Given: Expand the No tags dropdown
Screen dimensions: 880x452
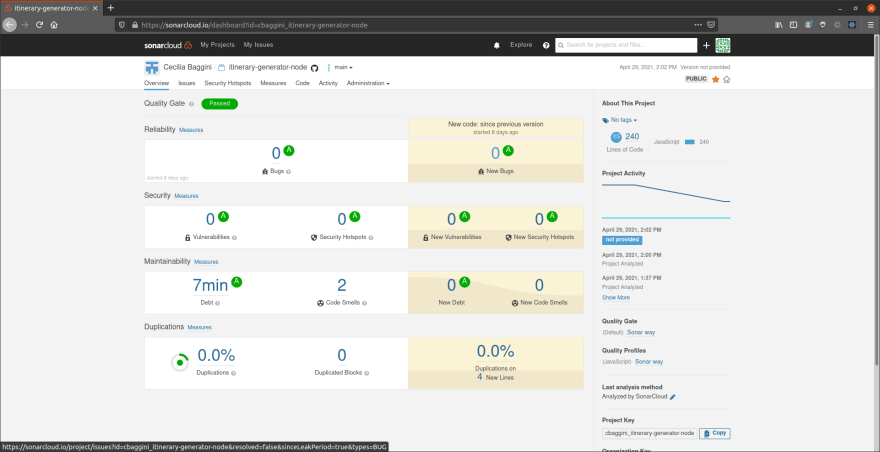Looking at the screenshot, I should click(620, 120).
